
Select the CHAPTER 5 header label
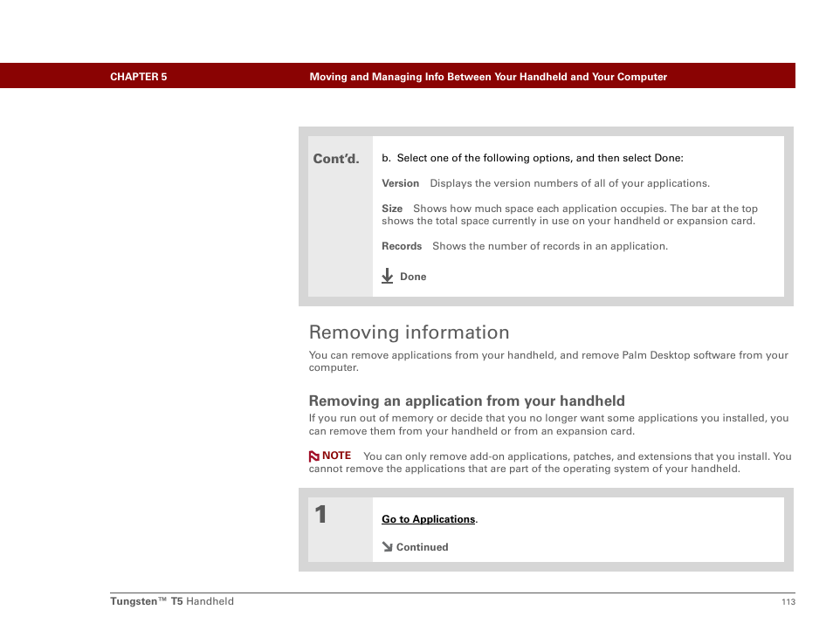(x=138, y=77)
